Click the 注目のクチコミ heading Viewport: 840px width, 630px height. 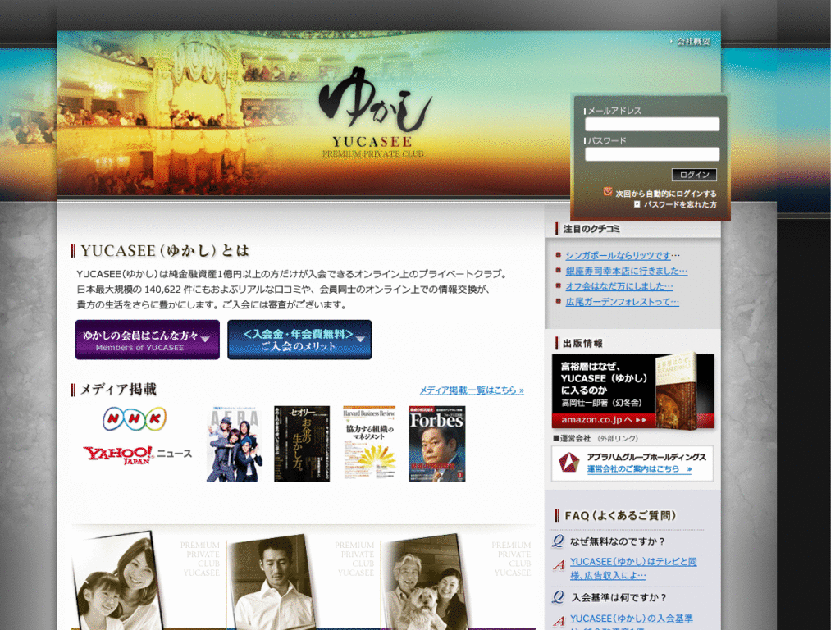(x=591, y=230)
